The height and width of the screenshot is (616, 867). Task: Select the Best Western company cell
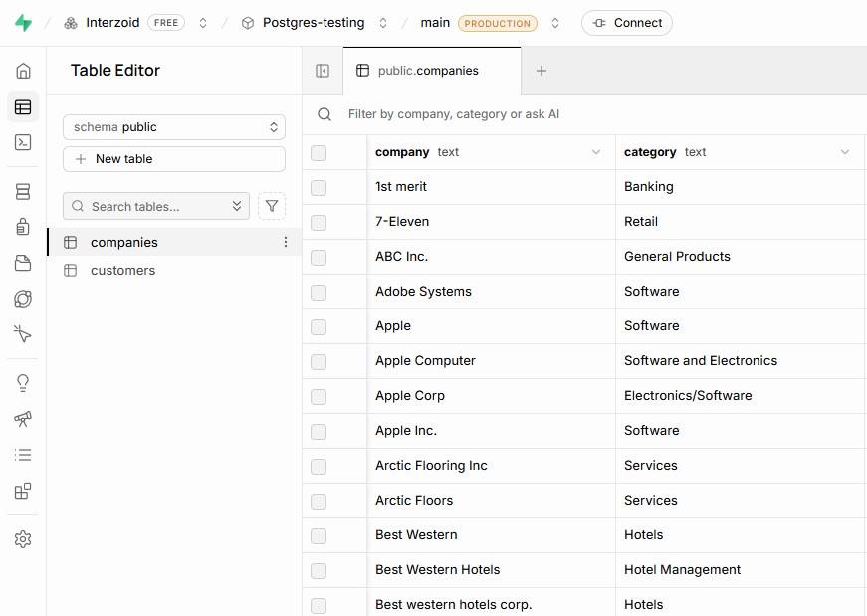click(491, 535)
